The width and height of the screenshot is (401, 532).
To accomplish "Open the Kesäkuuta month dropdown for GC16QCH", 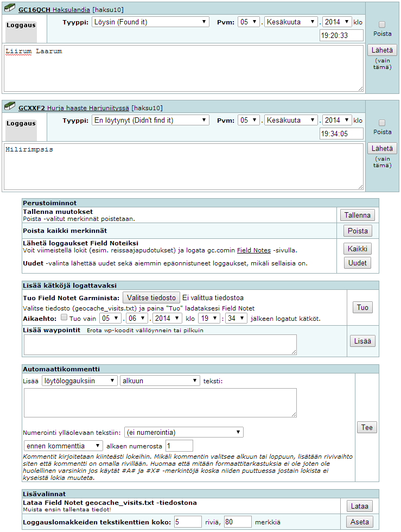I will (x=291, y=22).
